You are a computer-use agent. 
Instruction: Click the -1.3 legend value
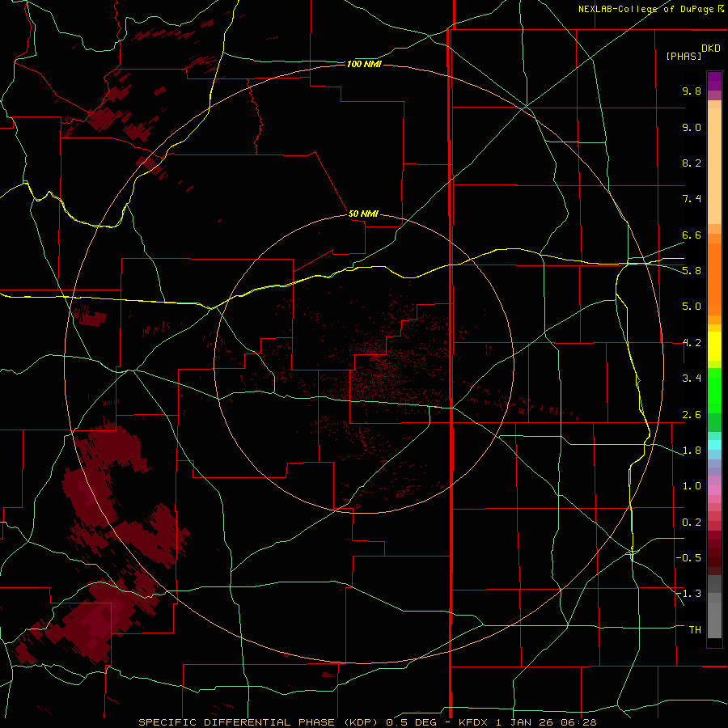tap(688, 594)
